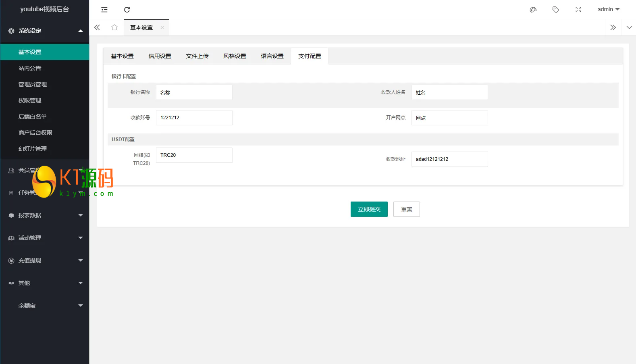
Task: Close the 基本设置 page tab
Action: pyautogui.click(x=162, y=27)
